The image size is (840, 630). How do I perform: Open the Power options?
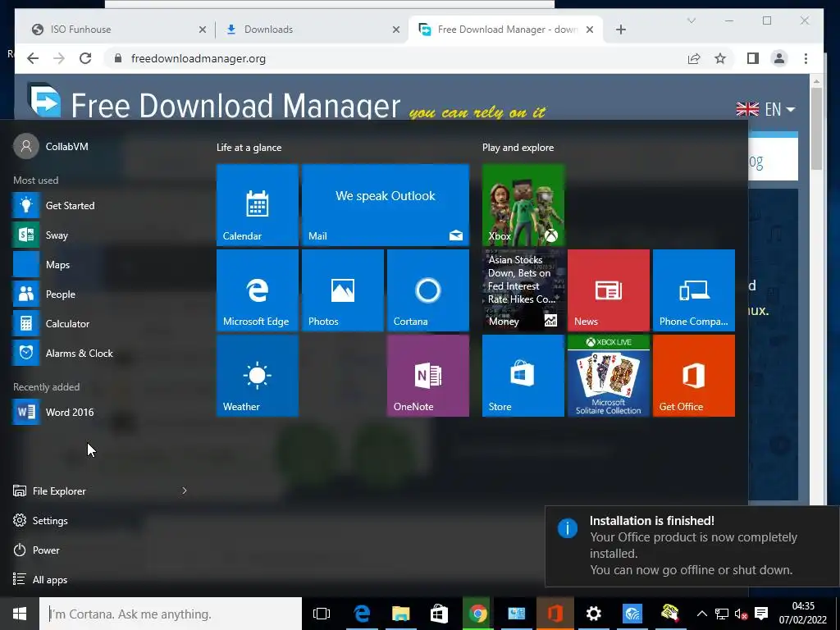click(x=36, y=550)
